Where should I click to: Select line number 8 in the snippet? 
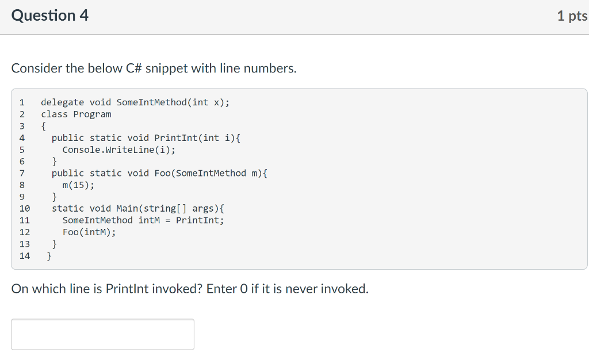[22, 185]
